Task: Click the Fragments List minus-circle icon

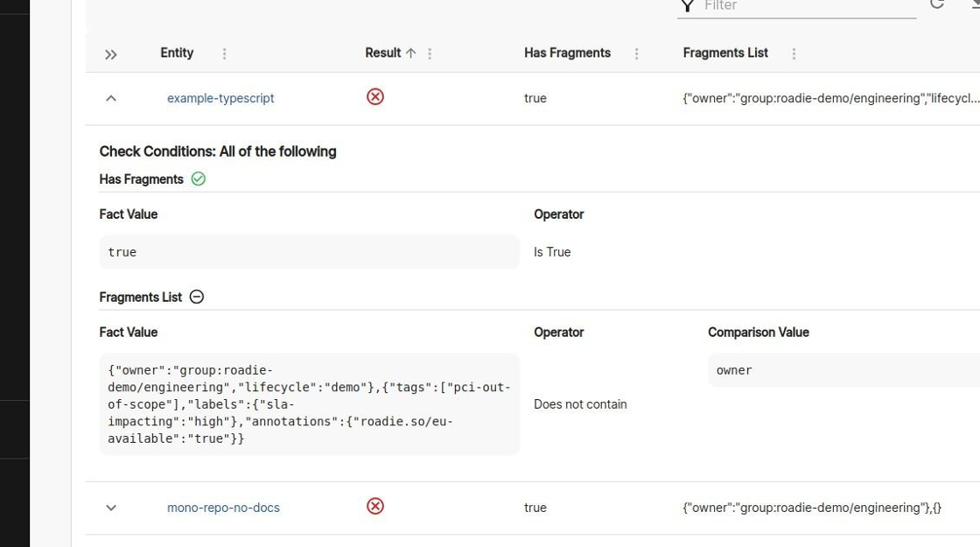Action: tap(197, 298)
